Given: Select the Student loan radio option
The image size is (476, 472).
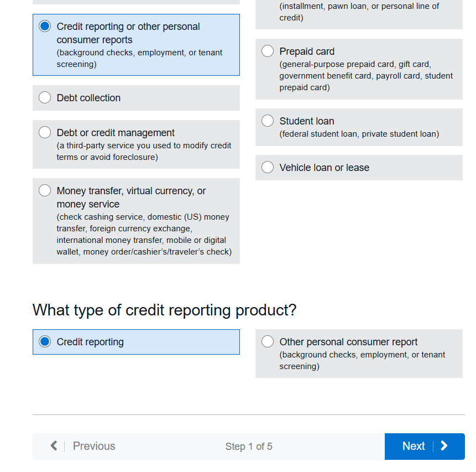Looking at the screenshot, I should click(268, 121).
